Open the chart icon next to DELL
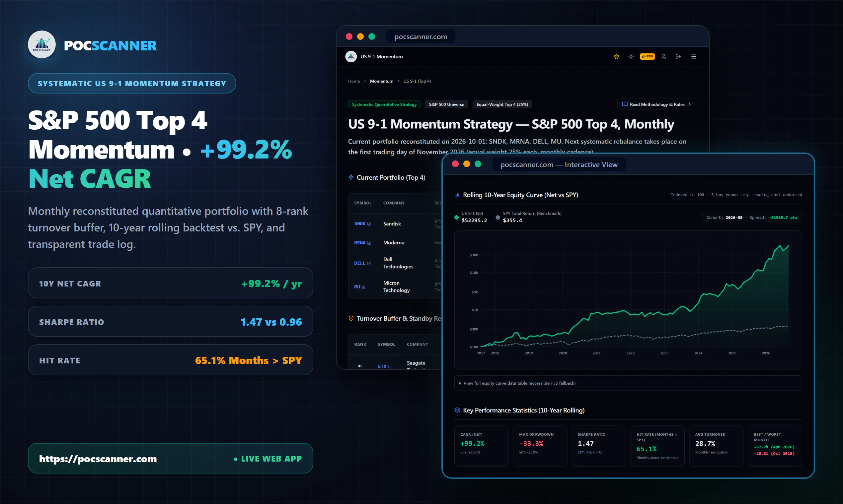Viewport: 843px width, 504px height. tap(369, 263)
